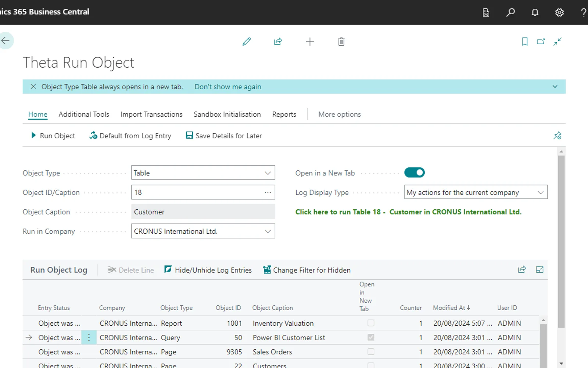Open the Run in Company dropdown
The height and width of the screenshot is (368, 588).
268,231
